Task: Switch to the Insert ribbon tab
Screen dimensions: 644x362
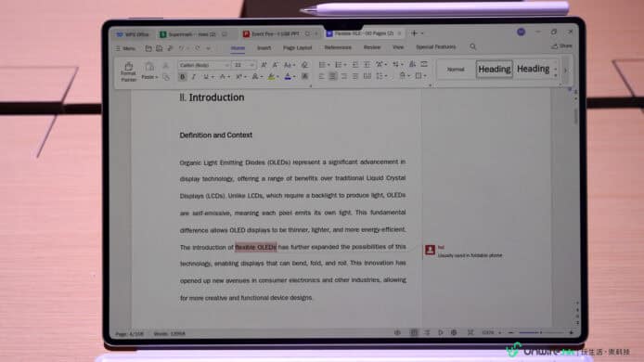Action: (x=264, y=48)
